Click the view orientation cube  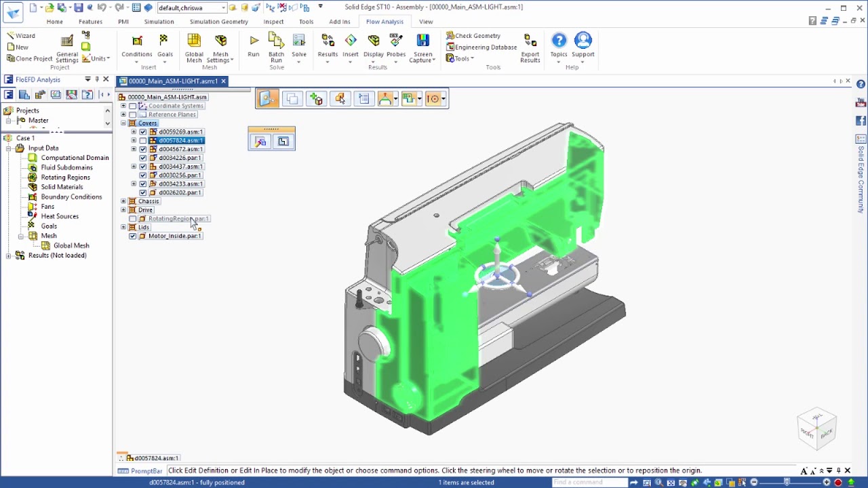point(816,429)
